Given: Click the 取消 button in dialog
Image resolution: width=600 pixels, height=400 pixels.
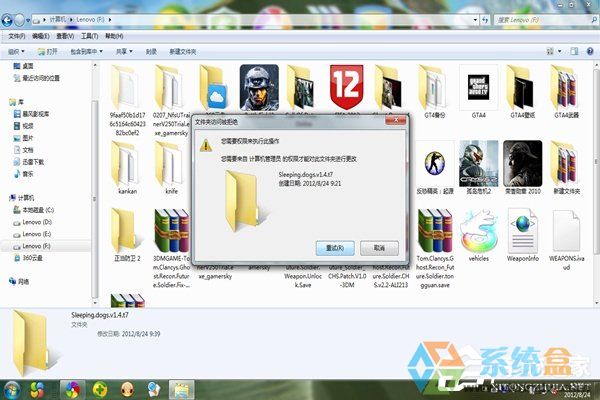Looking at the screenshot, I should point(379,248).
